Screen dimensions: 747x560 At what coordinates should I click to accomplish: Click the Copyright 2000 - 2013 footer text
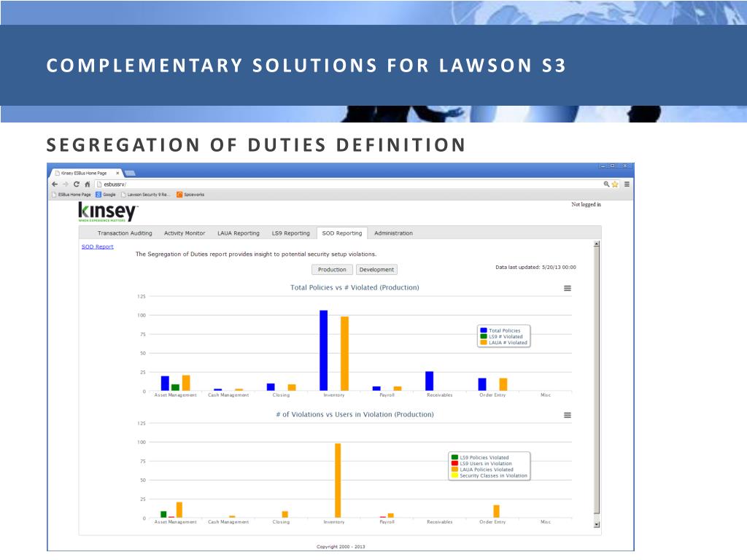tap(341, 547)
